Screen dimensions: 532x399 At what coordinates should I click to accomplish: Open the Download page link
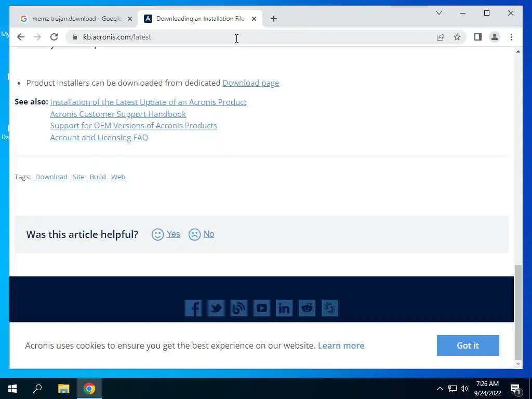[251, 83]
